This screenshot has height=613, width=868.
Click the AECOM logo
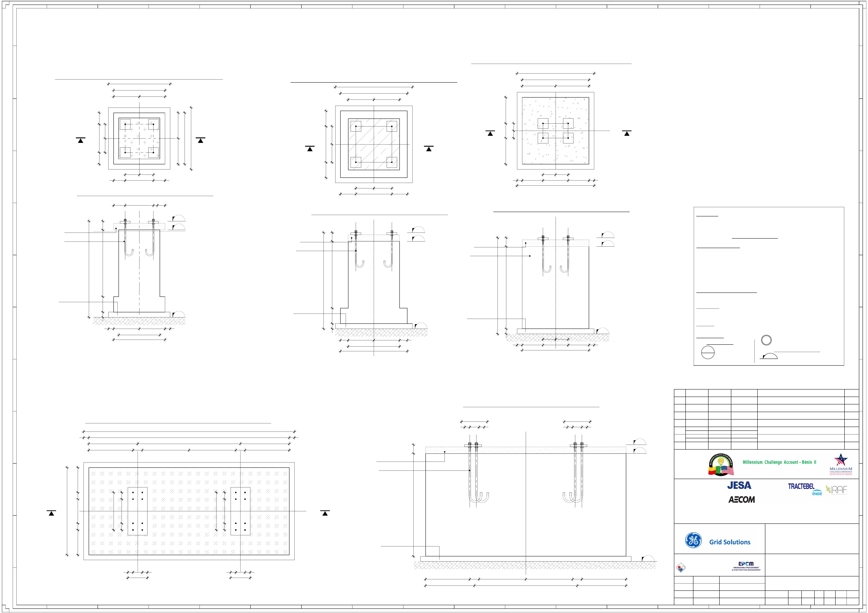pyautogui.click(x=741, y=500)
